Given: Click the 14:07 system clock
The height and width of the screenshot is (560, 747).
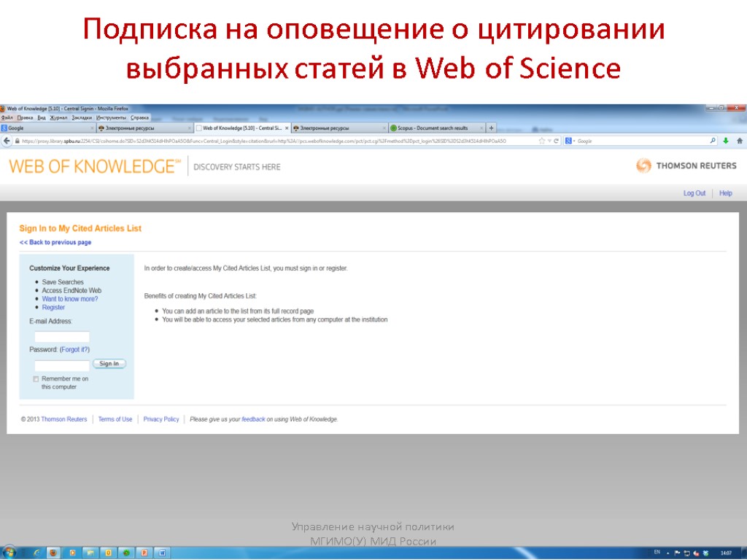Looking at the screenshot, I should click(726, 553).
